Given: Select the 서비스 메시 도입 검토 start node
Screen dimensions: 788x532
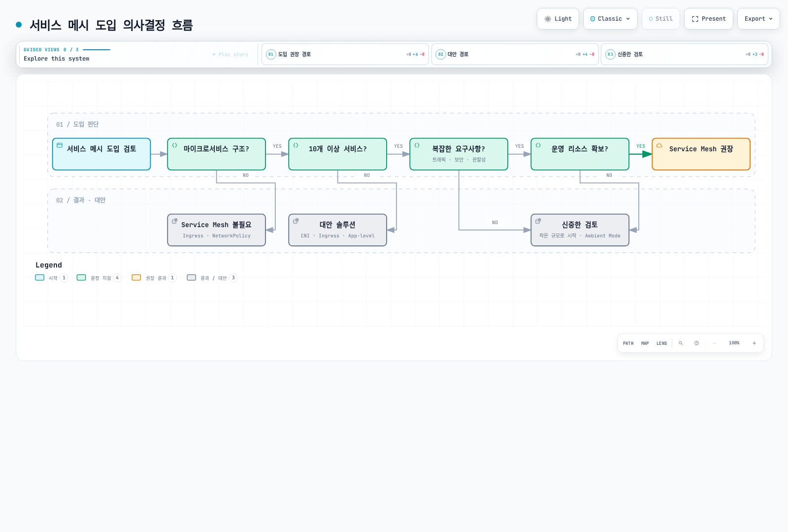Looking at the screenshot, I should (101, 154).
